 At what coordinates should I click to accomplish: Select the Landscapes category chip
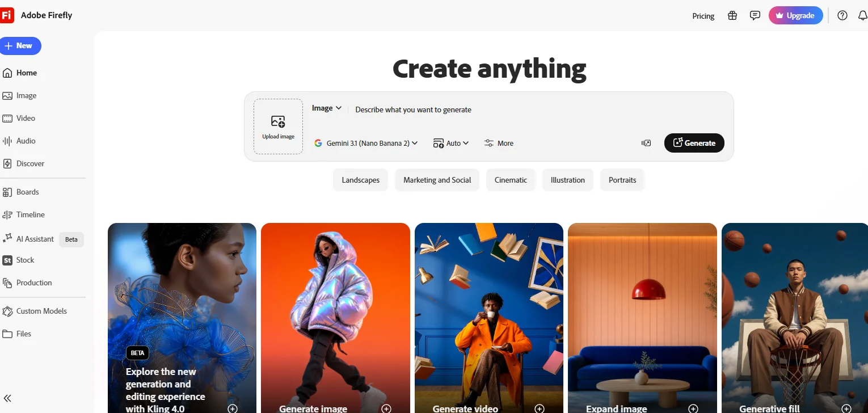pos(361,180)
